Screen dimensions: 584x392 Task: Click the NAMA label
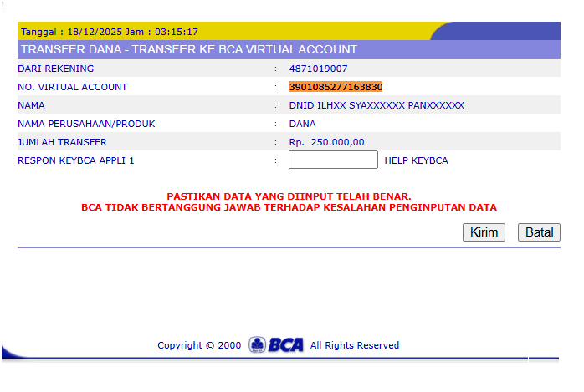pos(31,105)
